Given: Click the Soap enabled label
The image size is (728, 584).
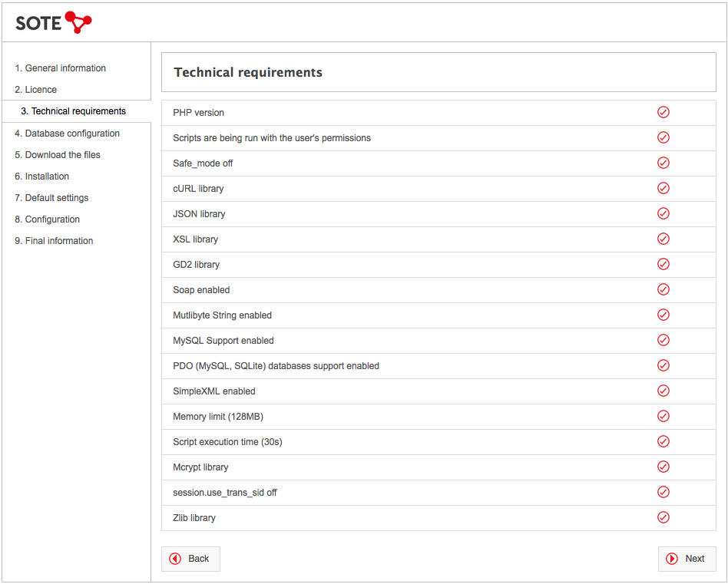Looking at the screenshot, I should pos(201,290).
